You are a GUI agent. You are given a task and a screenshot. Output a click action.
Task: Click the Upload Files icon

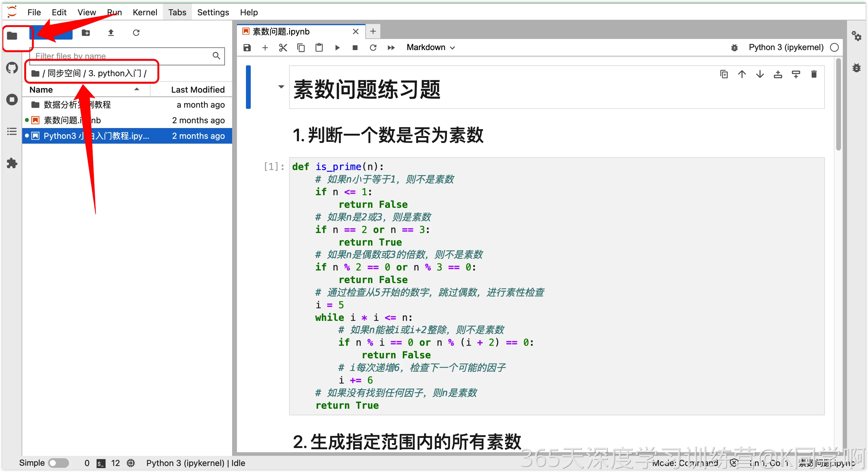click(x=111, y=33)
